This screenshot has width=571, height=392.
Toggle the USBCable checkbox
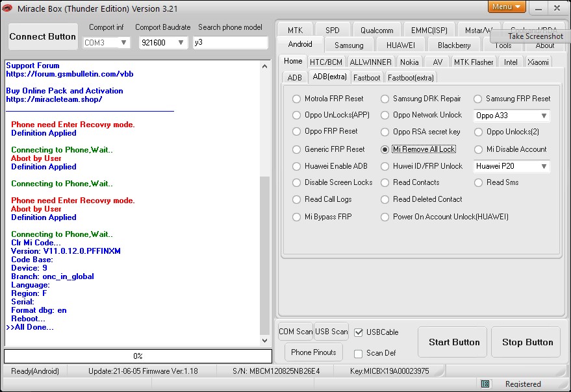coord(359,332)
